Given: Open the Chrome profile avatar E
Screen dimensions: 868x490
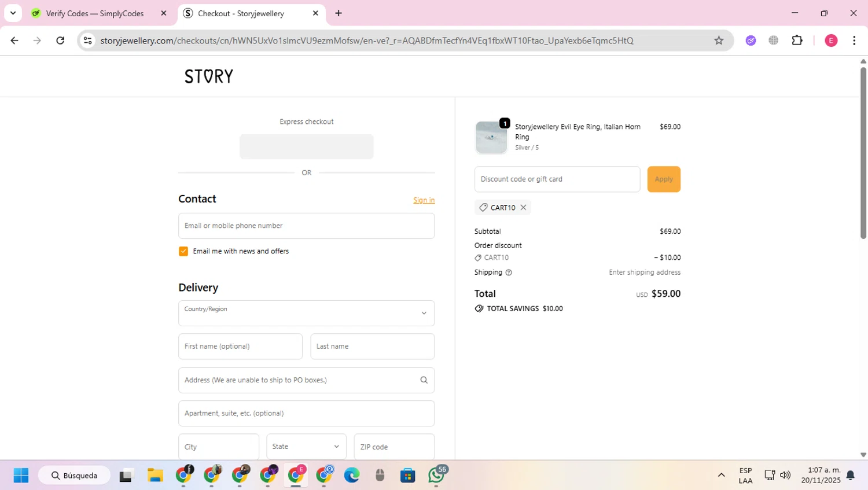Looking at the screenshot, I should 831,40.
